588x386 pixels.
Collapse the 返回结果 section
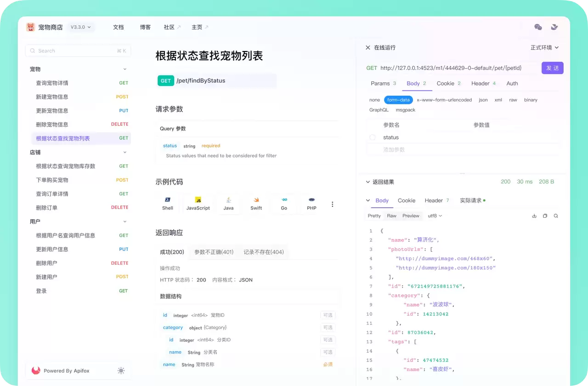coord(368,182)
